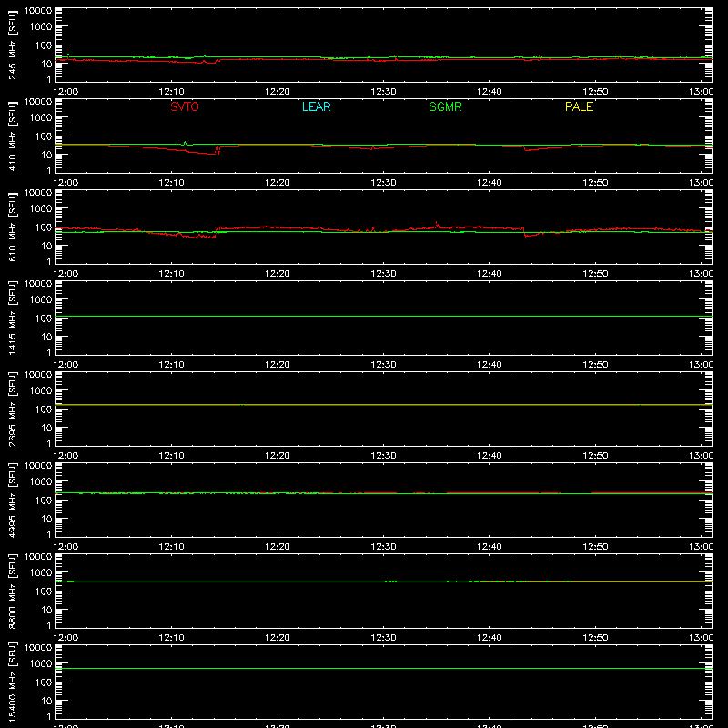Click the 10000 y-tick of 2695 MHz panel
The width and height of the screenshot is (728, 728).
click(38, 375)
